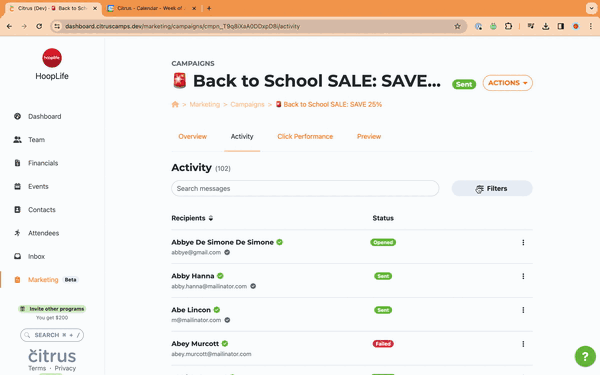Click Campaigns breadcrumb link
Screen dimensions: 600x375
pyautogui.click(x=247, y=104)
